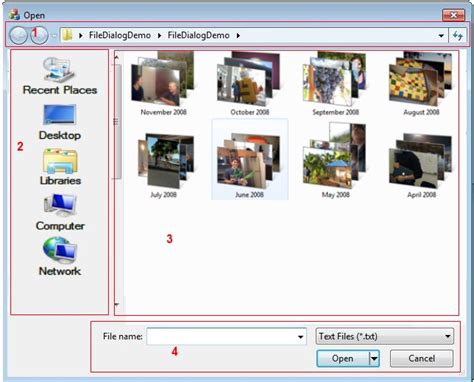This screenshot has width=474, height=382.
Task: Select the first FileDialogDemo breadcrumb segment
Action: click(120, 35)
